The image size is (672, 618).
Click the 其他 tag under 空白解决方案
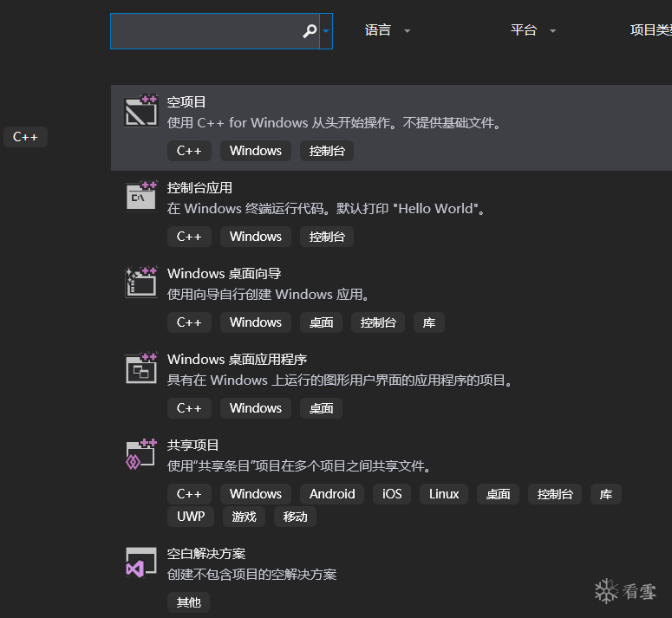coord(188,602)
